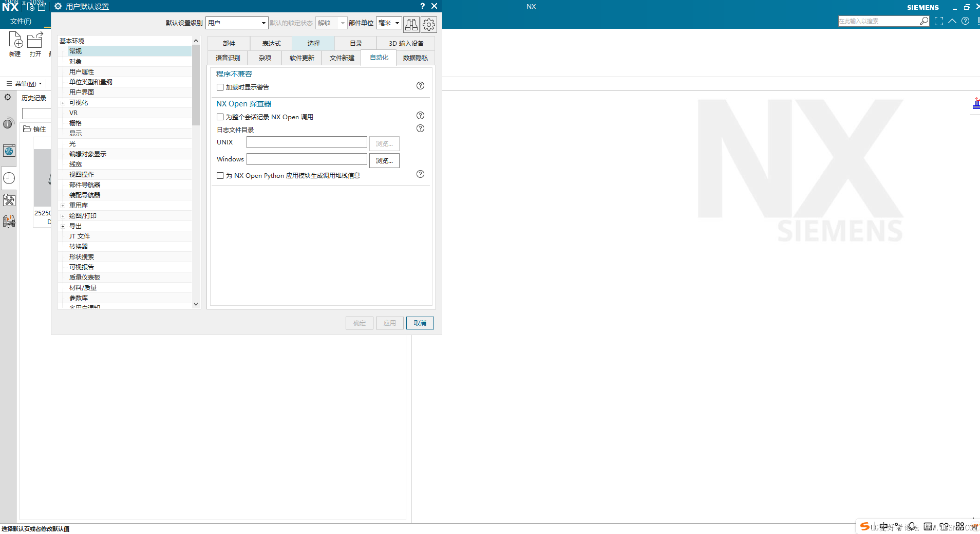Click the Sogou input method S icon
This screenshot has height=534, width=980.
pyautogui.click(x=865, y=526)
